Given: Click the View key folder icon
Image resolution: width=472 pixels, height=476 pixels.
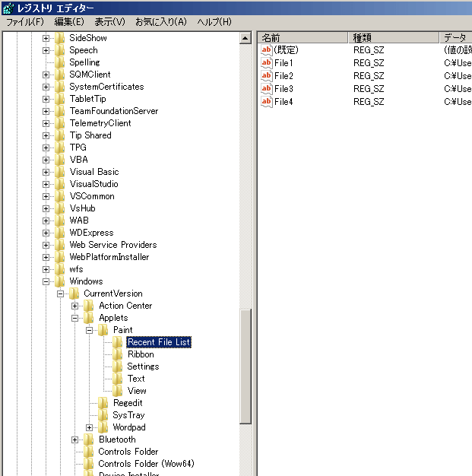Looking at the screenshot, I should pos(118,391).
